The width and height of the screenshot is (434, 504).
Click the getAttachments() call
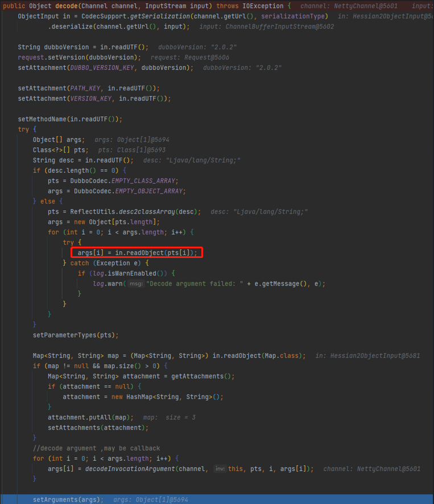point(201,376)
